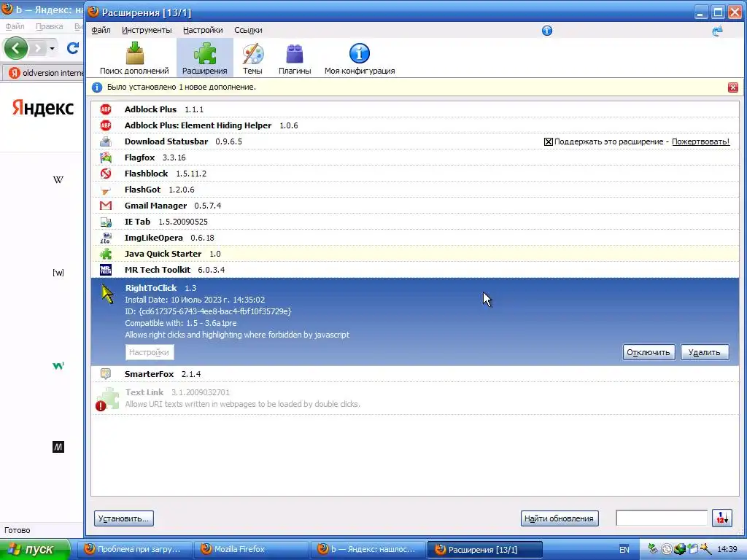Click the Adblock Plus 1.1.1 ABP icon
This screenshot has height=560, width=747.
pyautogui.click(x=106, y=109)
